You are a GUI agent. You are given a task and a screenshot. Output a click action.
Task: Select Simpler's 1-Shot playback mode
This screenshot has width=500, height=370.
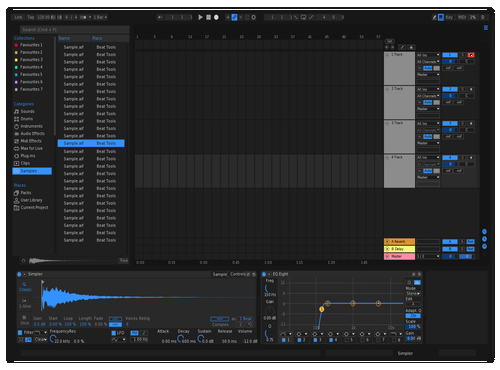coord(25,303)
